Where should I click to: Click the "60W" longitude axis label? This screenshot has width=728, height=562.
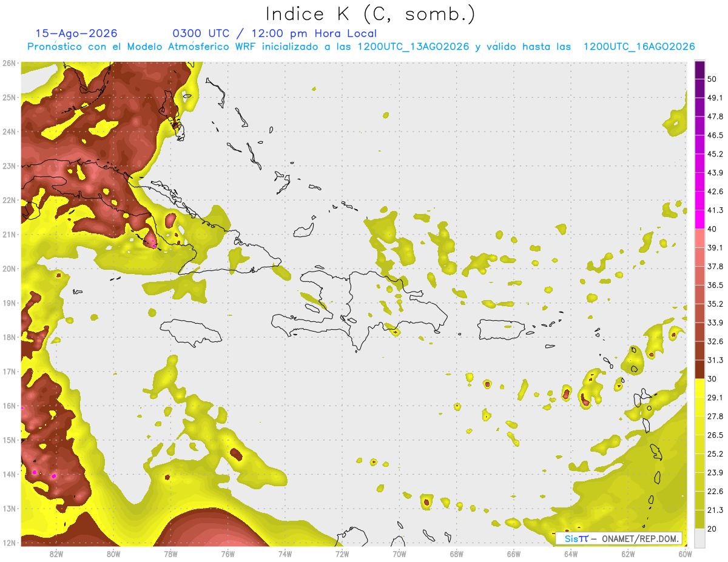click(x=685, y=554)
